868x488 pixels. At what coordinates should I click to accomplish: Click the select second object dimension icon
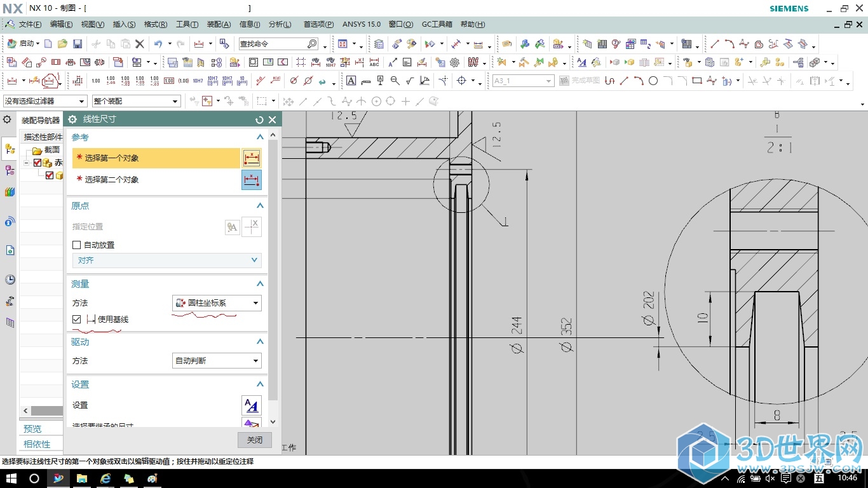pyautogui.click(x=252, y=180)
